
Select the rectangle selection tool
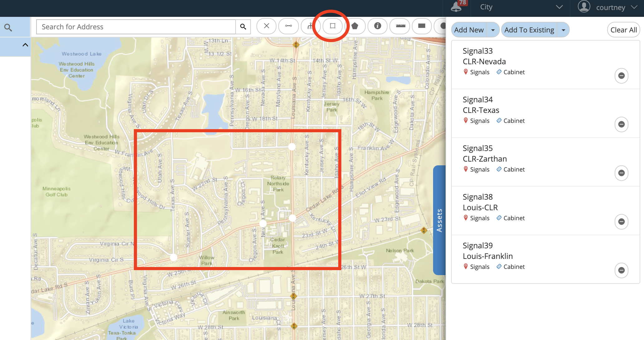[333, 26]
